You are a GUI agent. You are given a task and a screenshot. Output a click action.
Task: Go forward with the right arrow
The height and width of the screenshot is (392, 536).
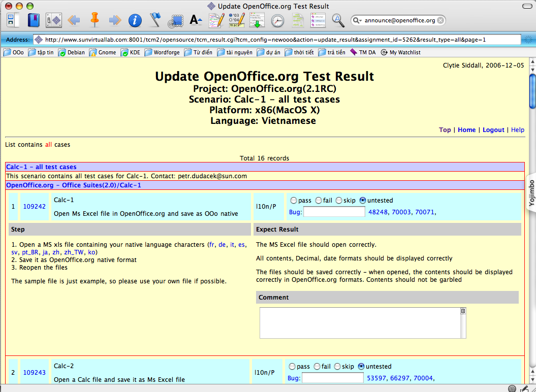(115, 20)
